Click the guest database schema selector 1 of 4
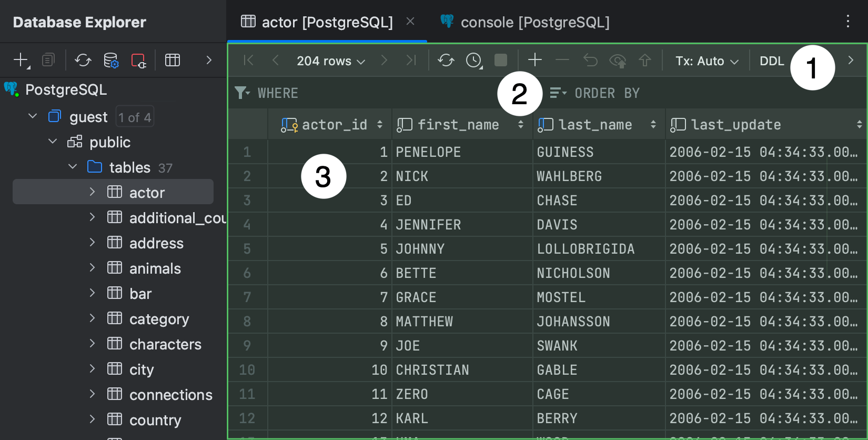The width and height of the screenshot is (868, 440). coord(135,117)
